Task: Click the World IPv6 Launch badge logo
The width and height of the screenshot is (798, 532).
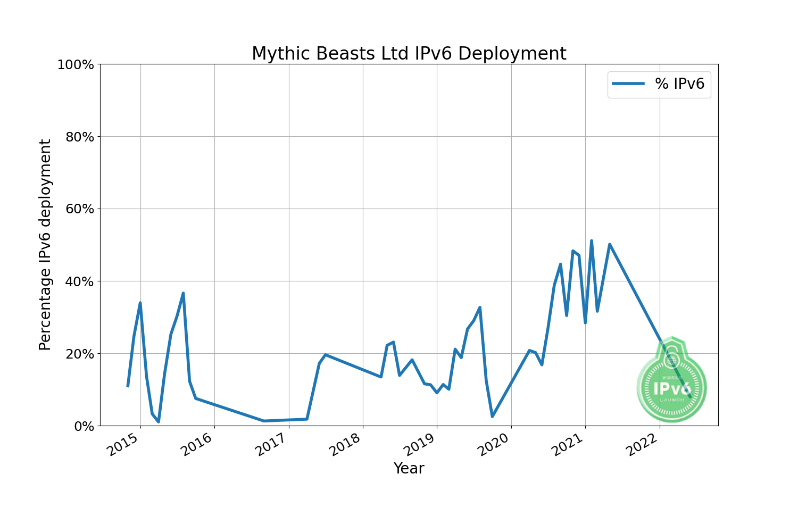Action: click(672, 379)
